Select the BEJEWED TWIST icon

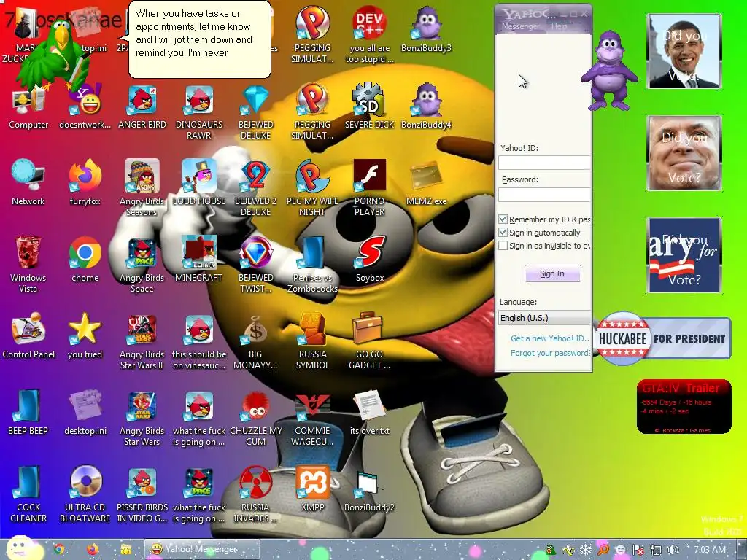click(256, 253)
